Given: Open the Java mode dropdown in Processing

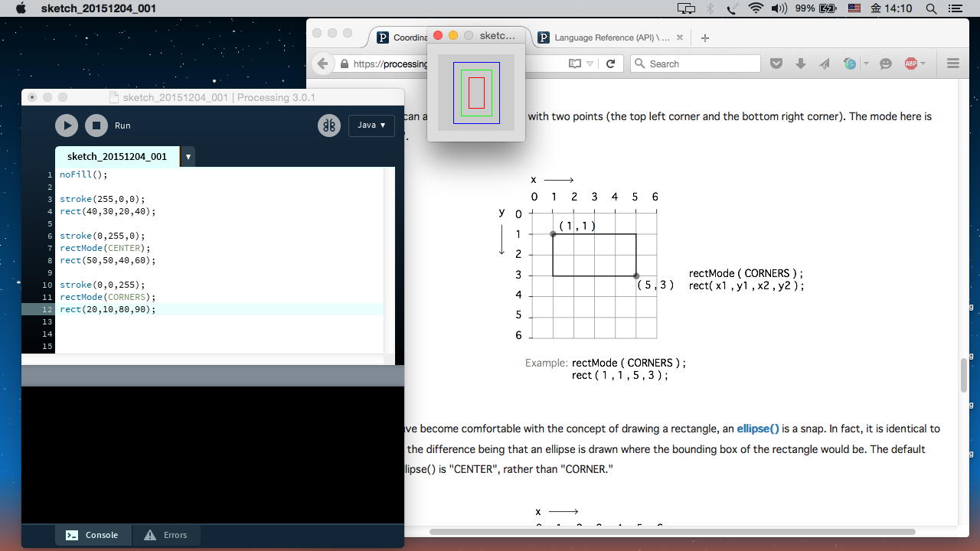Looking at the screenshot, I should [x=372, y=126].
